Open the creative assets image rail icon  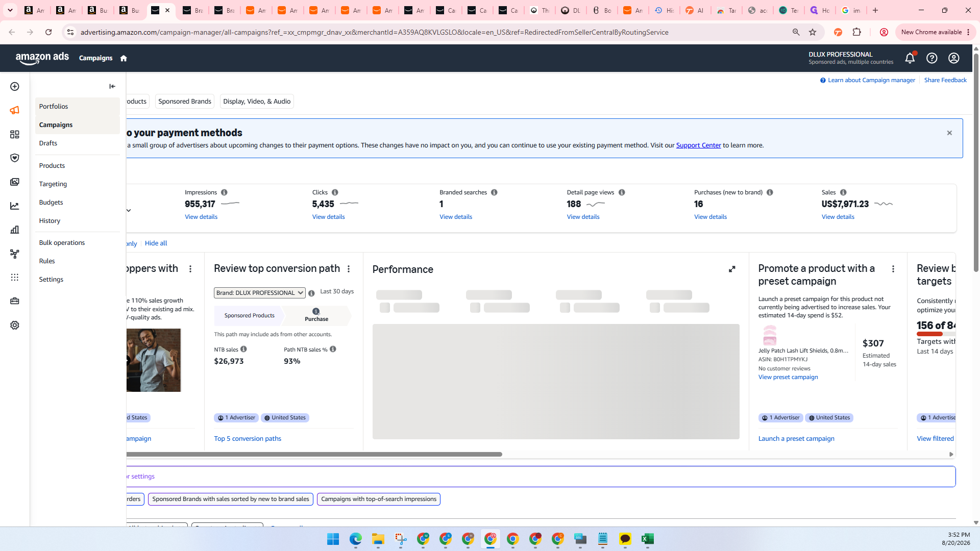click(15, 182)
